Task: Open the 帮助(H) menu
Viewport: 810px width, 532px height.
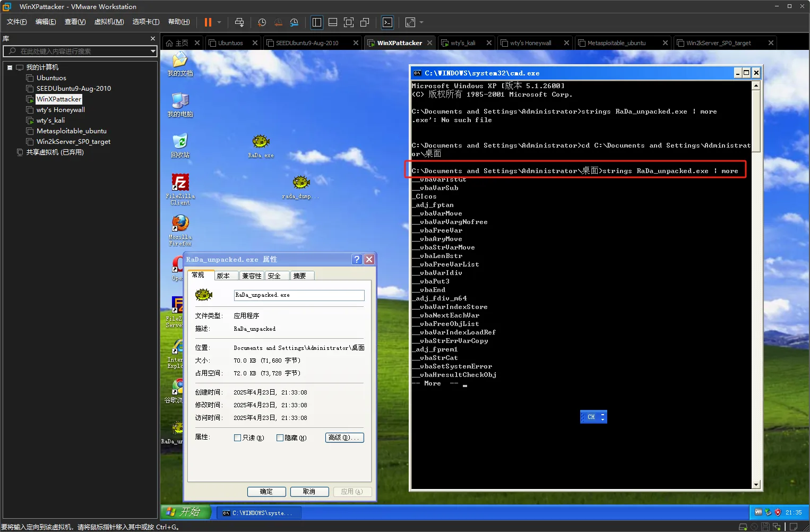Action: 179,22
